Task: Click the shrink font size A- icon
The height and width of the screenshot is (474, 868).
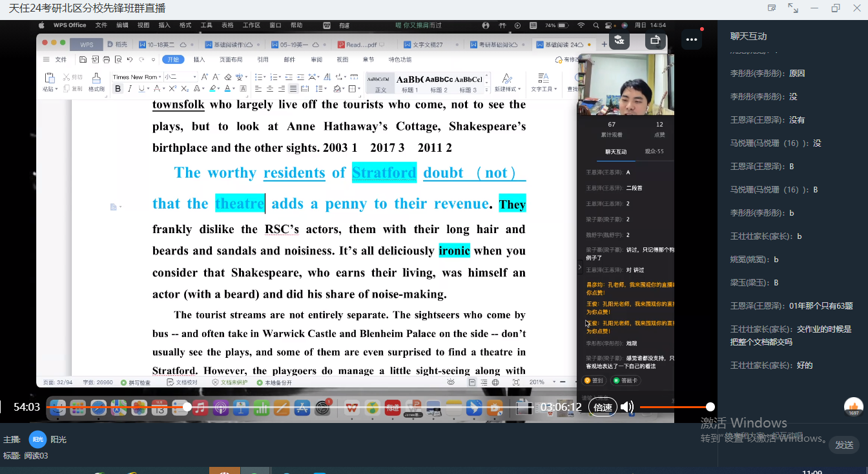Action: (x=216, y=77)
